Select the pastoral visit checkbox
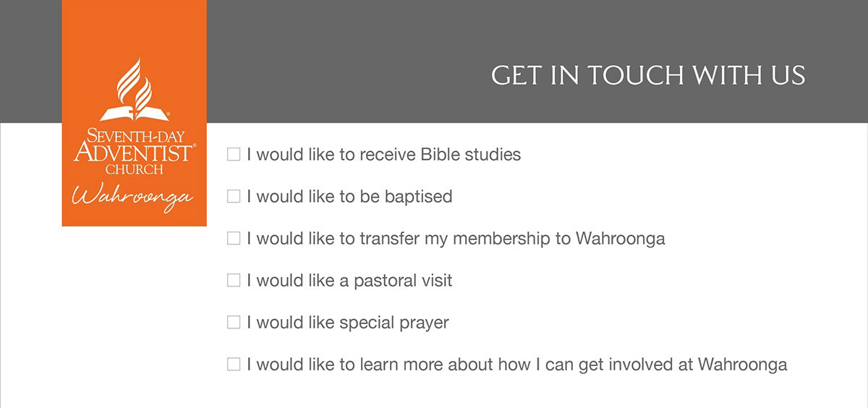The image size is (868, 408). click(x=234, y=280)
